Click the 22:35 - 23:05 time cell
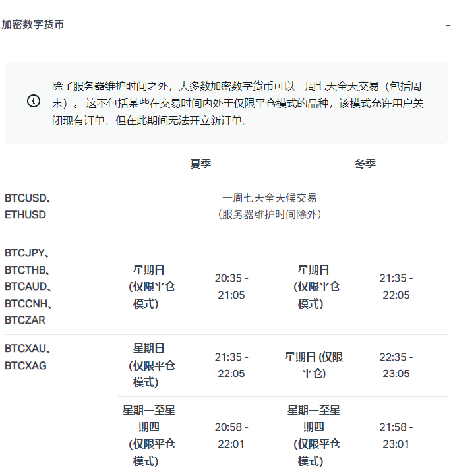 tap(396, 365)
